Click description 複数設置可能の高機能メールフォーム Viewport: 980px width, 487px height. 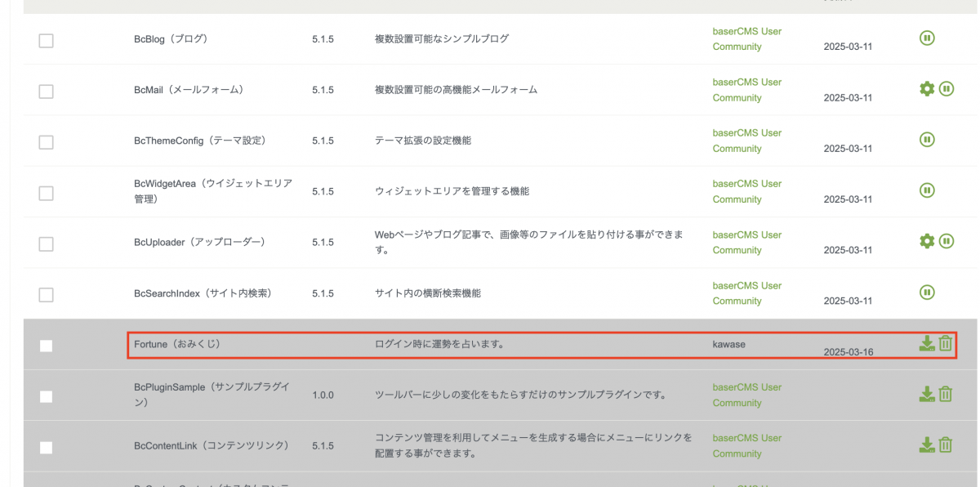tap(456, 89)
